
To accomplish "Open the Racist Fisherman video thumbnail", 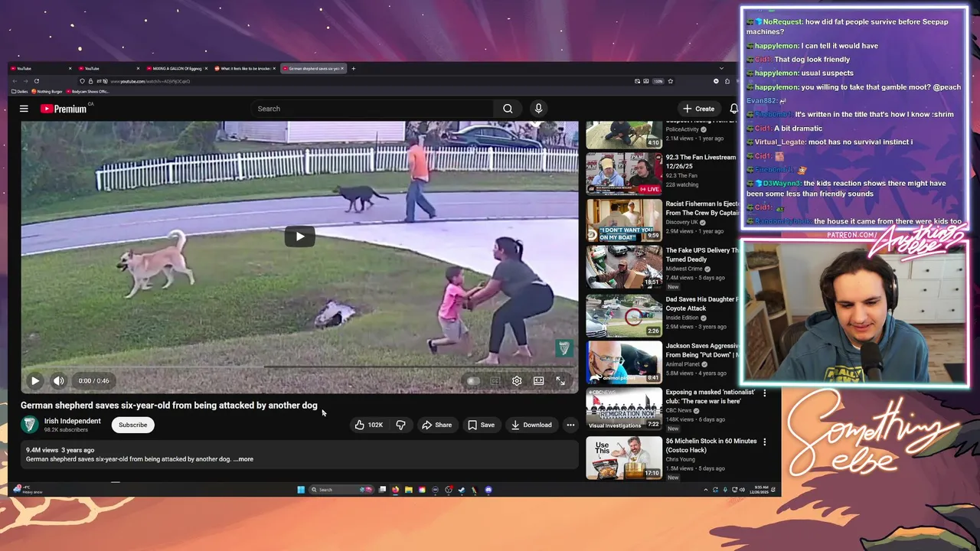I will point(624,220).
